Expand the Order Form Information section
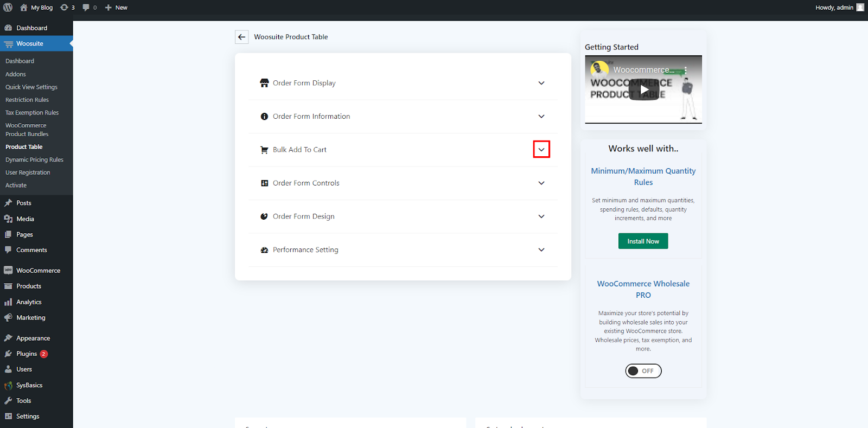Image resolution: width=868 pixels, height=428 pixels. [x=541, y=117]
